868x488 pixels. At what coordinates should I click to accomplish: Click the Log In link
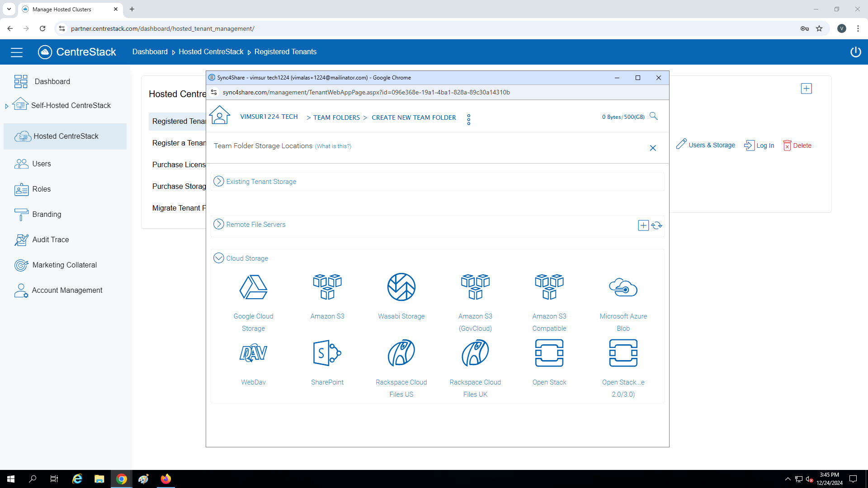coord(759,145)
